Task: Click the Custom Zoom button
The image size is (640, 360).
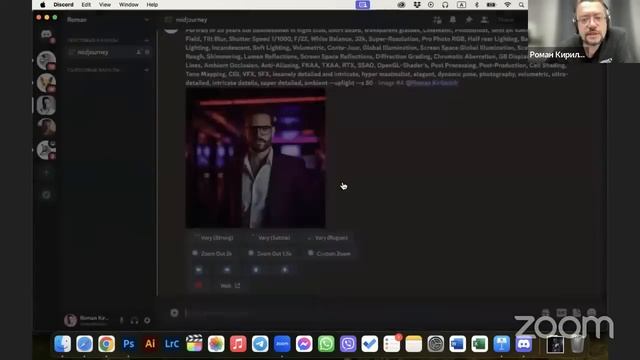Action: (x=329, y=253)
